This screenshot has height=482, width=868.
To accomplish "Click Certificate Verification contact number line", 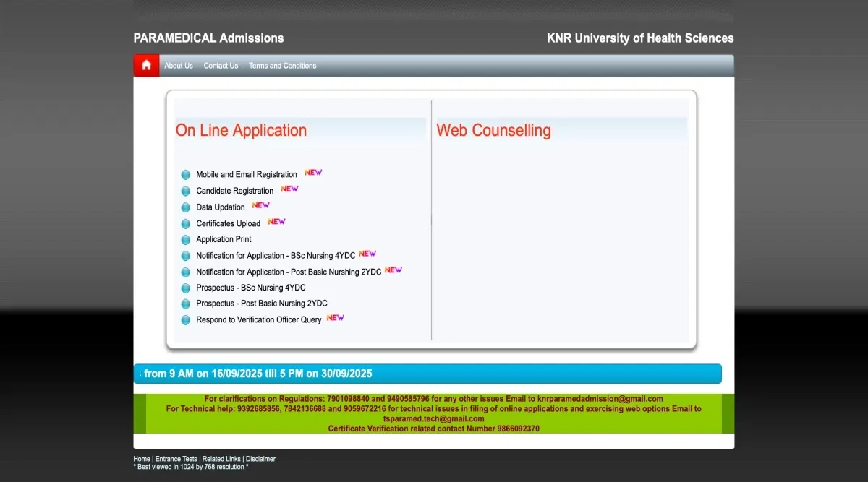I will [x=434, y=429].
